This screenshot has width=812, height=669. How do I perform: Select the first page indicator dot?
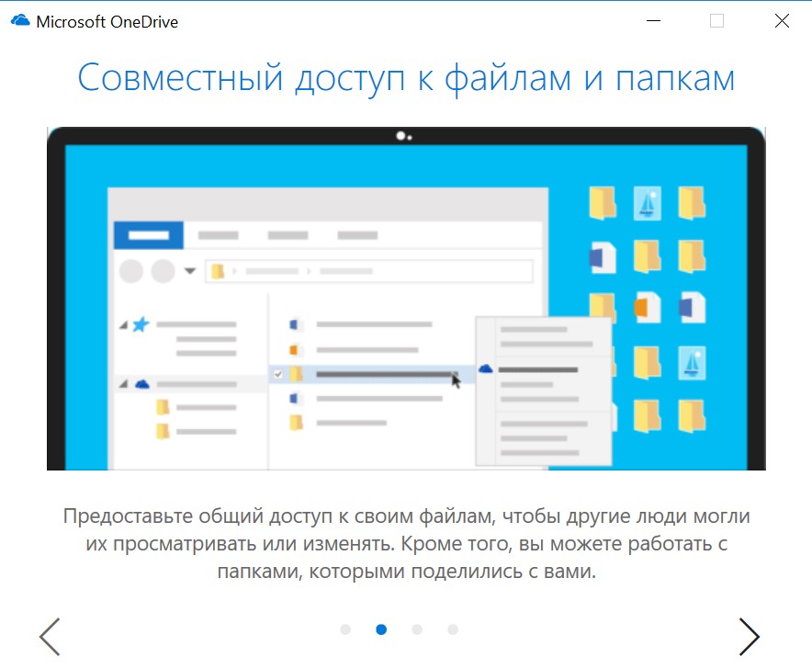pyautogui.click(x=345, y=629)
